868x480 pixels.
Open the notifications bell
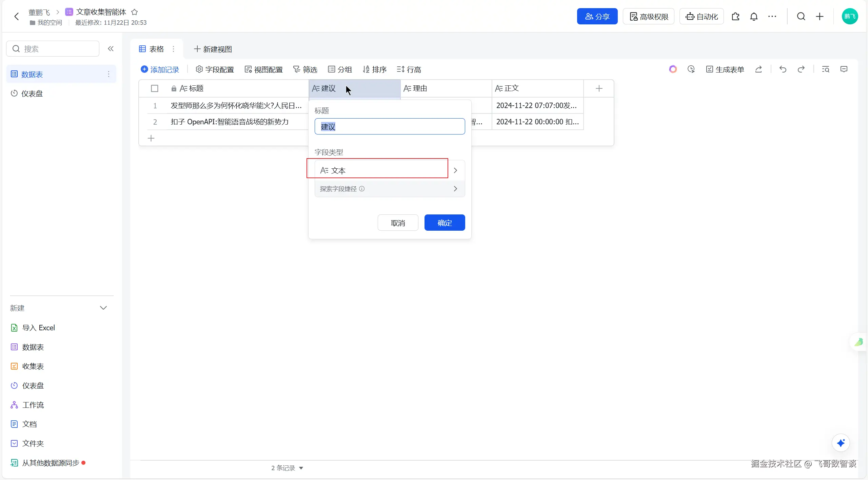click(753, 17)
